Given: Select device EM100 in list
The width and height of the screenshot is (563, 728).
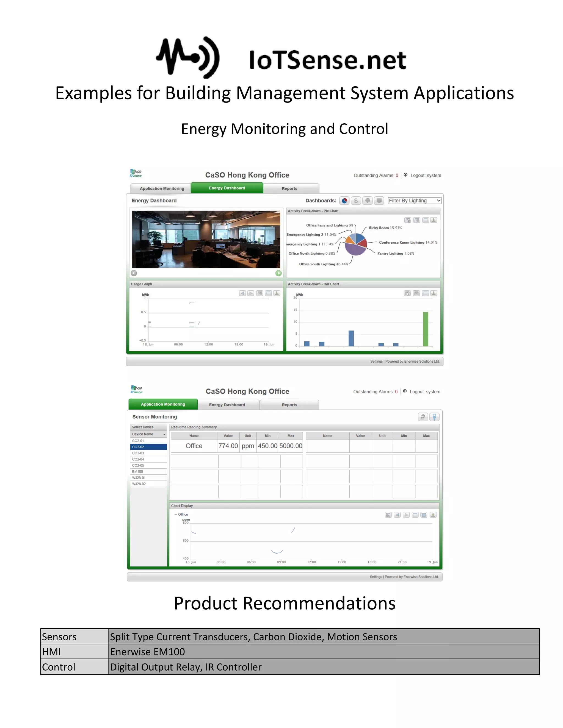Looking at the screenshot, I should coord(148,472).
